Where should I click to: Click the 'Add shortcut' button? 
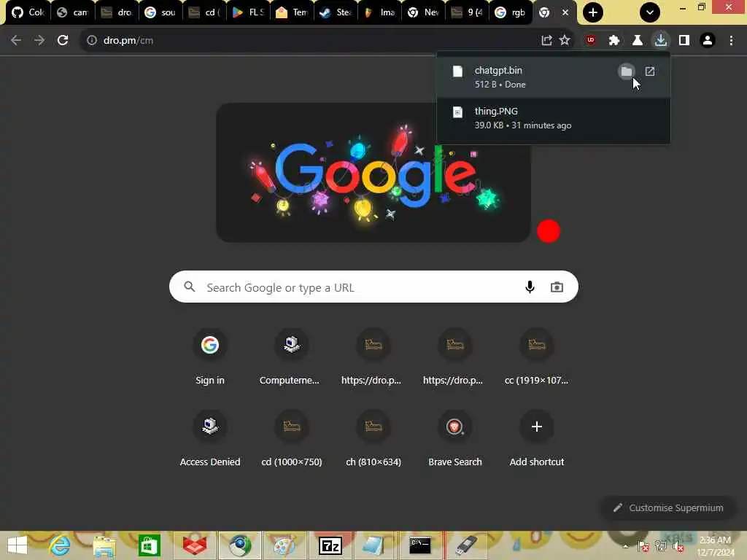(536, 439)
